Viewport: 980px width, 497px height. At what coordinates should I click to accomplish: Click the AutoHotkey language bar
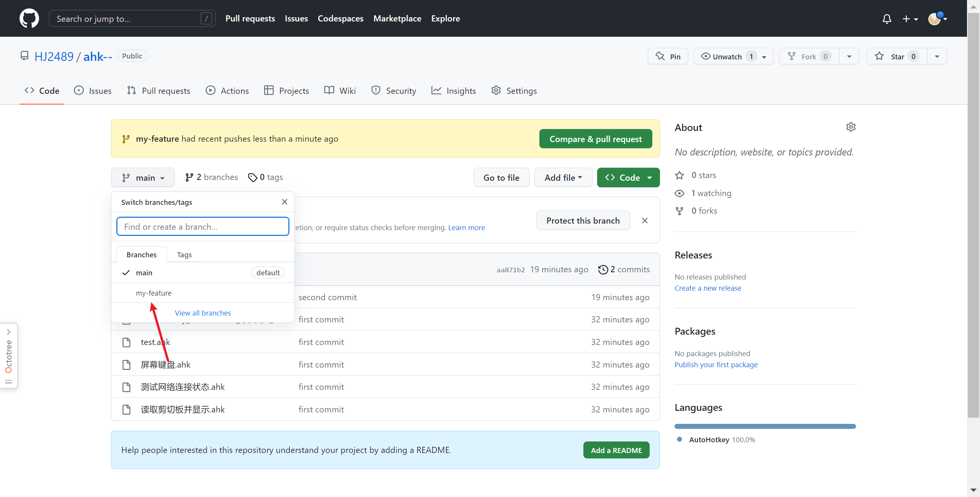point(765,426)
